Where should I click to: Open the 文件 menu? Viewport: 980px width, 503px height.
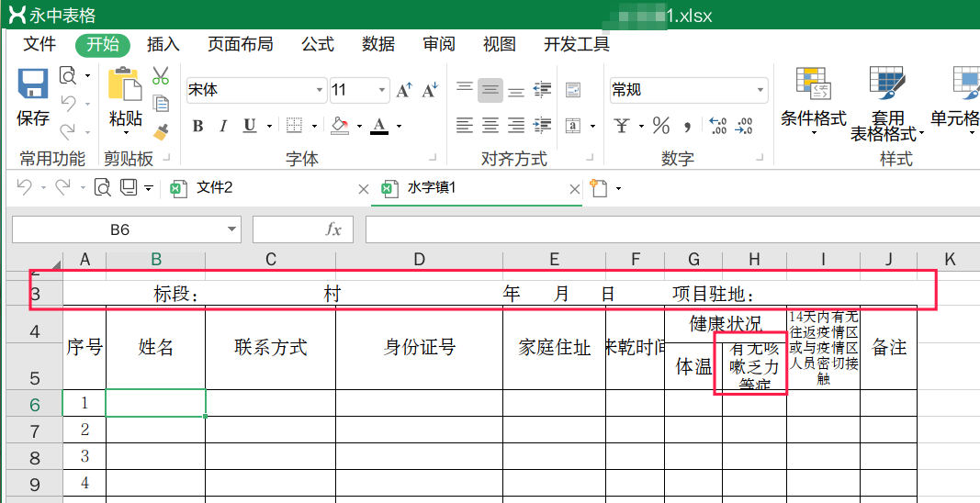pyautogui.click(x=39, y=44)
